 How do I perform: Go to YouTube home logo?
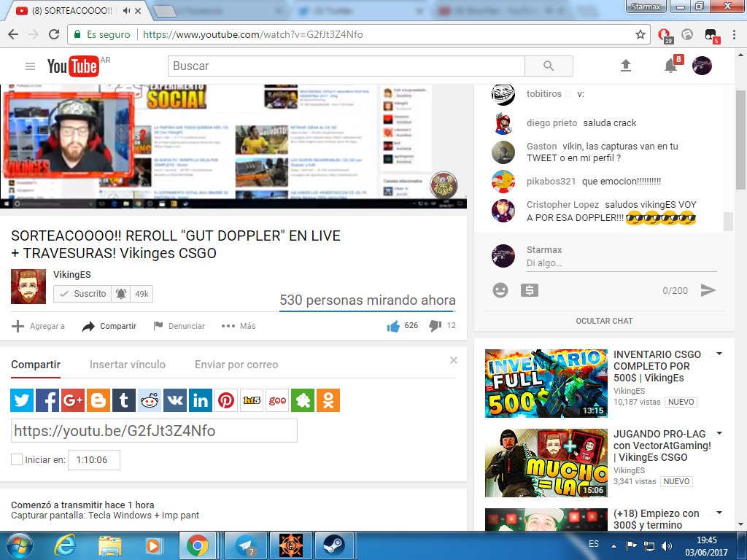point(73,66)
